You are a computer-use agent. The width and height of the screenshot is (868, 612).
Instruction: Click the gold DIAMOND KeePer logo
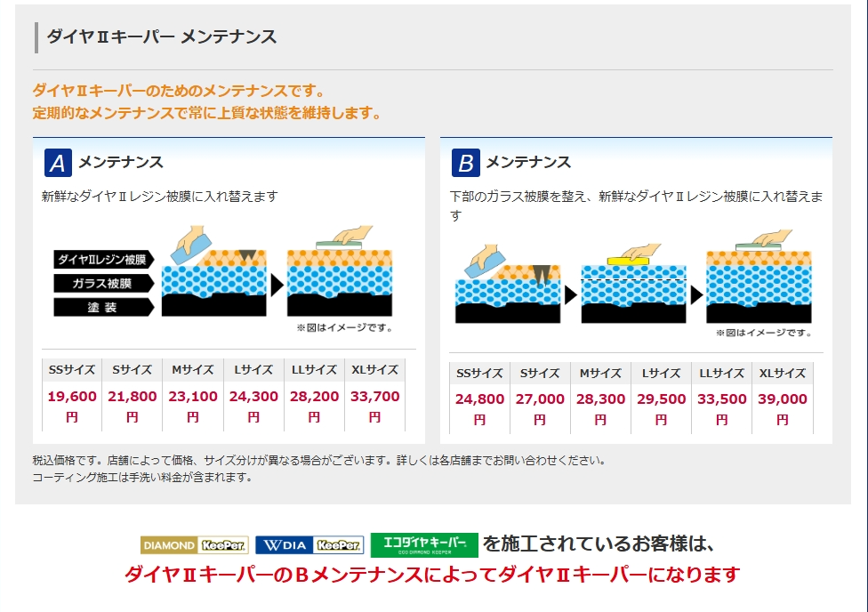coord(194,545)
